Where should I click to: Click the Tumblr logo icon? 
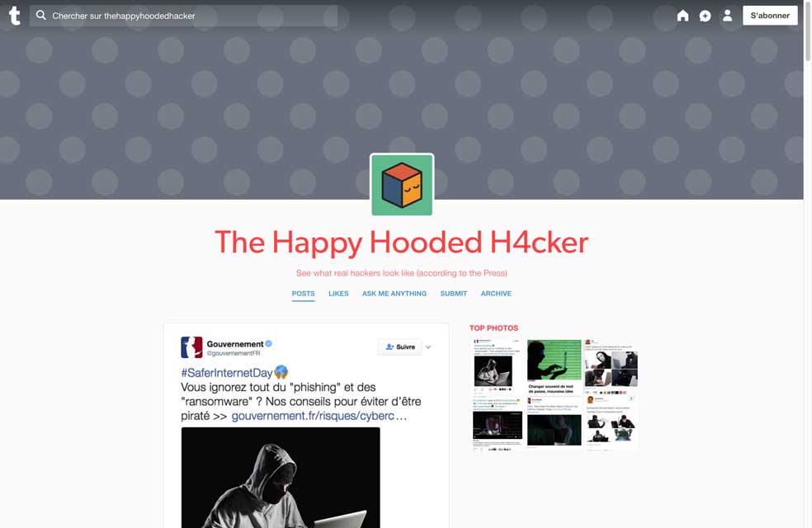15,16
